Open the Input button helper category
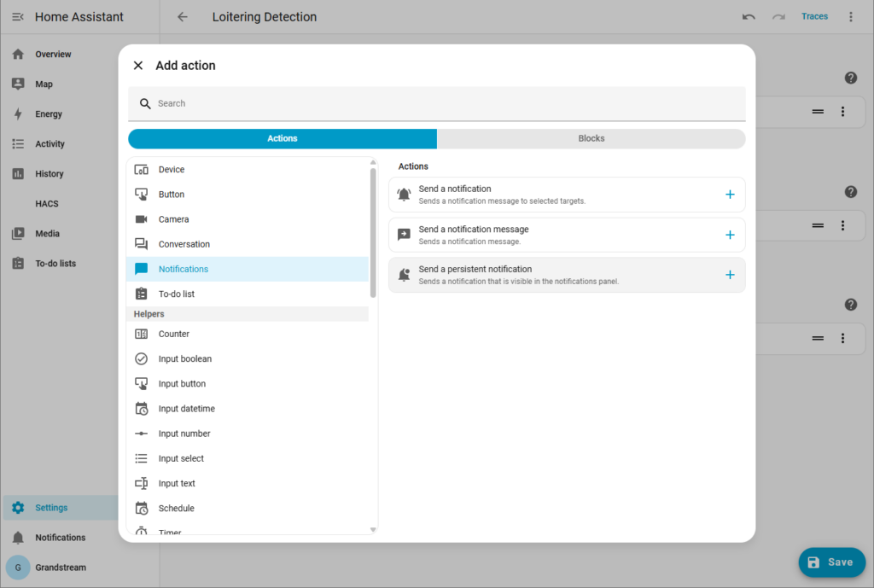 (x=248, y=383)
